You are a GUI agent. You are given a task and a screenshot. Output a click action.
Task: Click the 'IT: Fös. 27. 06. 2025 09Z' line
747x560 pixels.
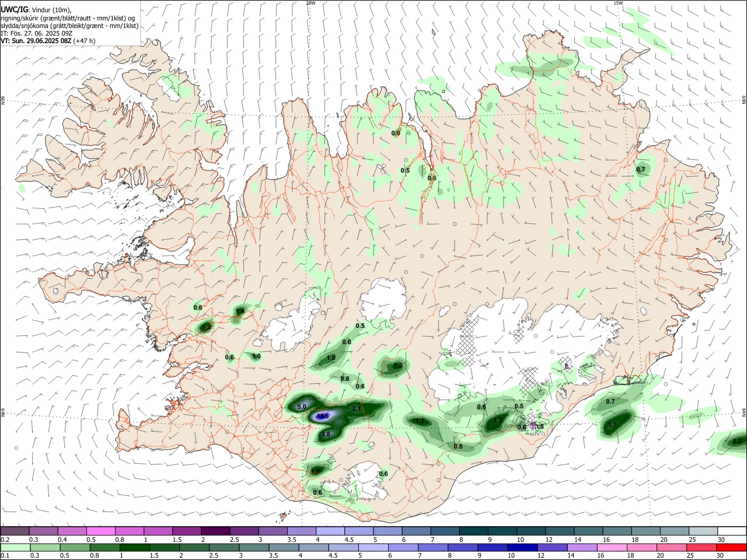click(36, 33)
